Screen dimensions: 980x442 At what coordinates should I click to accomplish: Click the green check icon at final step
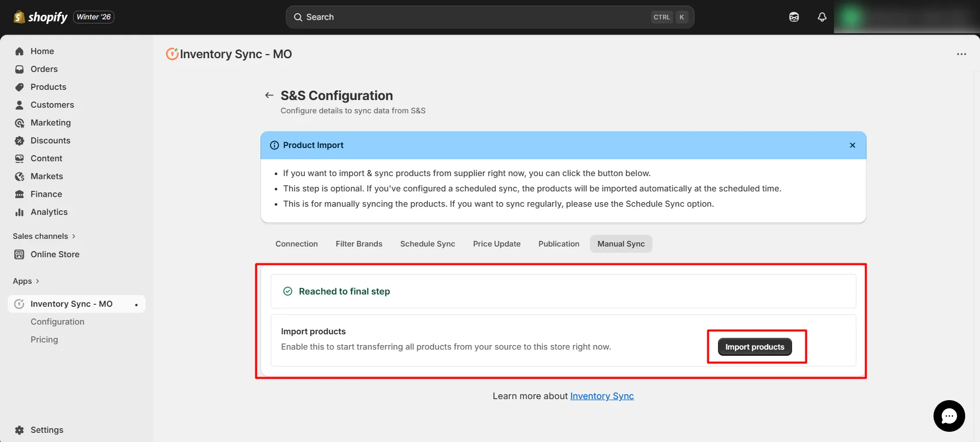[288, 291]
